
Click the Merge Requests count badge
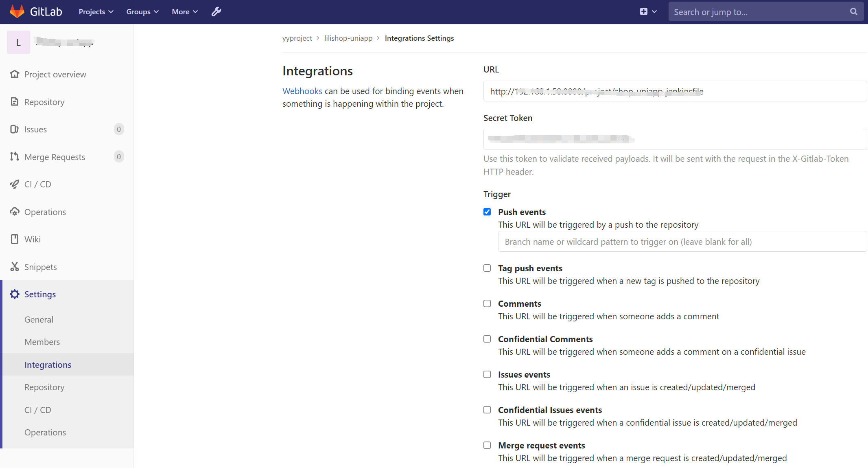(119, 157)
